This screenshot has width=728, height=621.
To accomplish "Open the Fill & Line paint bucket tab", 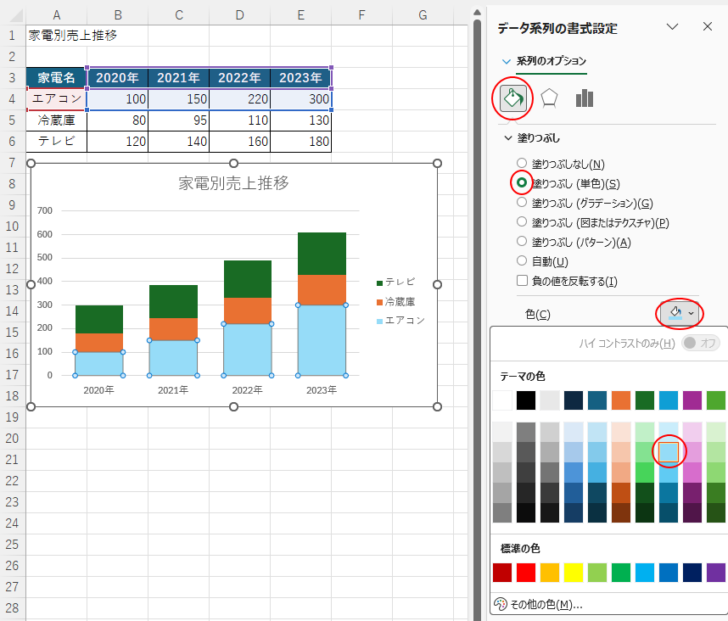I will [x=513, y=98].
